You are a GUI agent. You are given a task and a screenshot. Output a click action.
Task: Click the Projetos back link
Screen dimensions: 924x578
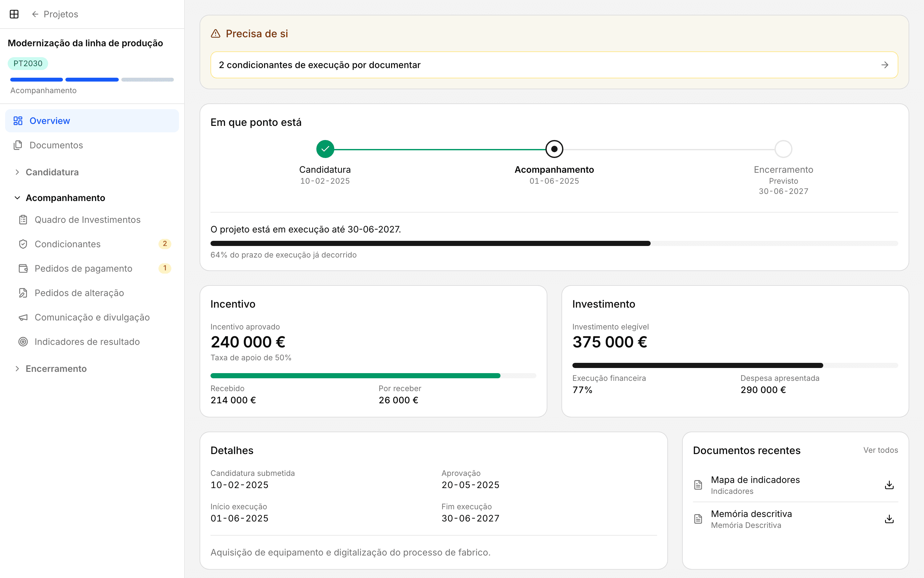[55, 14]
